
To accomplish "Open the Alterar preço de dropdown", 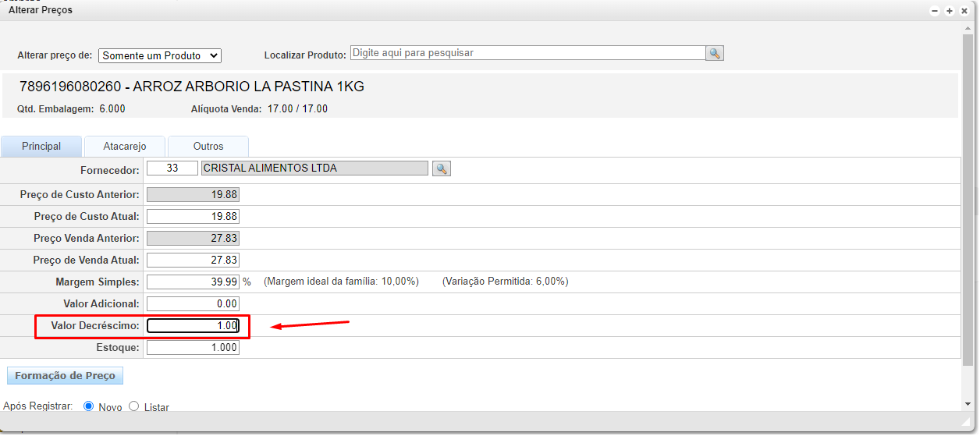I will (x=160, y=55).
